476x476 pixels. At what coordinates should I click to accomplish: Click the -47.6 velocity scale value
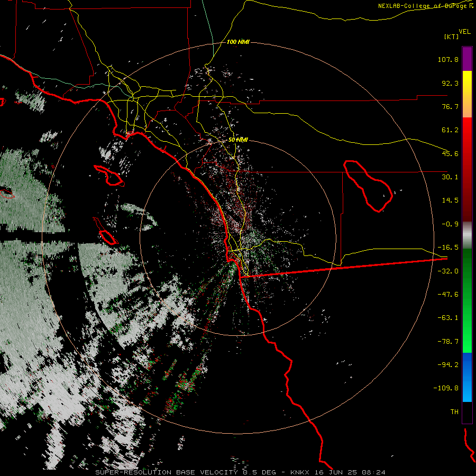[x=448, y=295]
